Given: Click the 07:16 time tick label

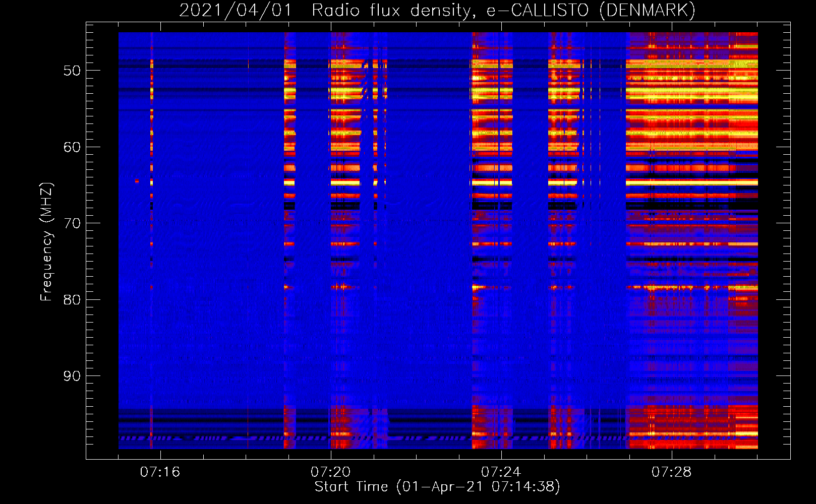Looking at the screenshot, I should (160, 472).
